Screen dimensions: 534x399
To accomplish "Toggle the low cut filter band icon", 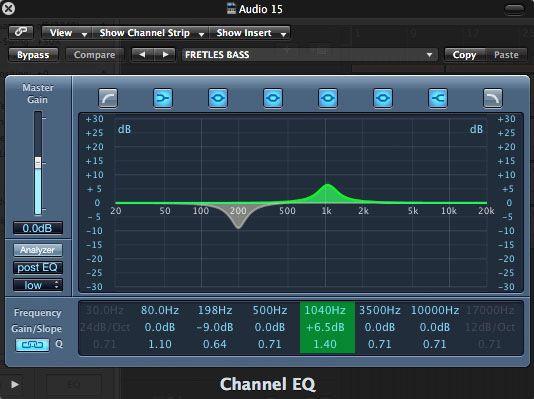I will coord(108,98).
